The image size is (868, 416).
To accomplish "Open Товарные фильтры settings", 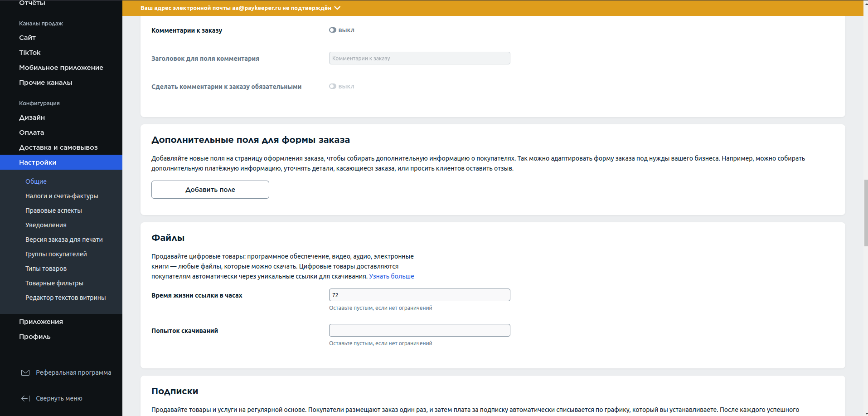I will point(54,283).
